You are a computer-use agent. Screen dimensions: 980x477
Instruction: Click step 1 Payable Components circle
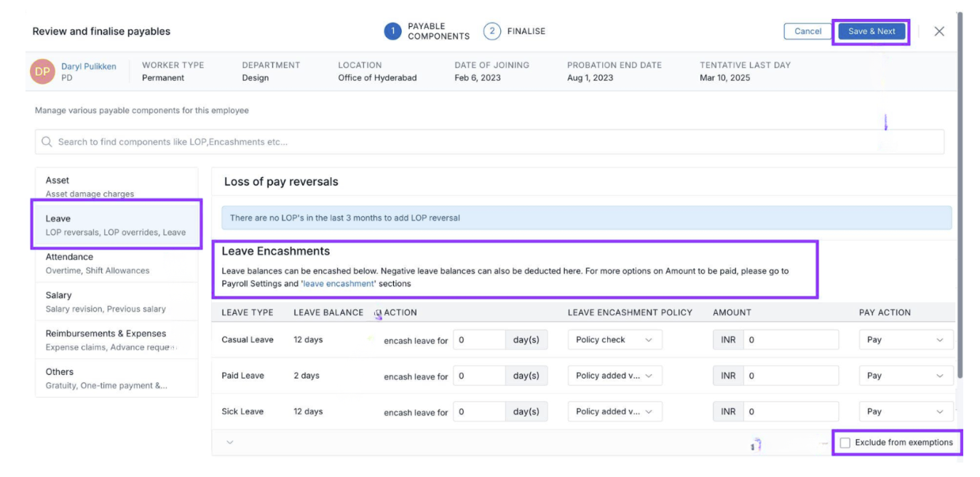392,31
